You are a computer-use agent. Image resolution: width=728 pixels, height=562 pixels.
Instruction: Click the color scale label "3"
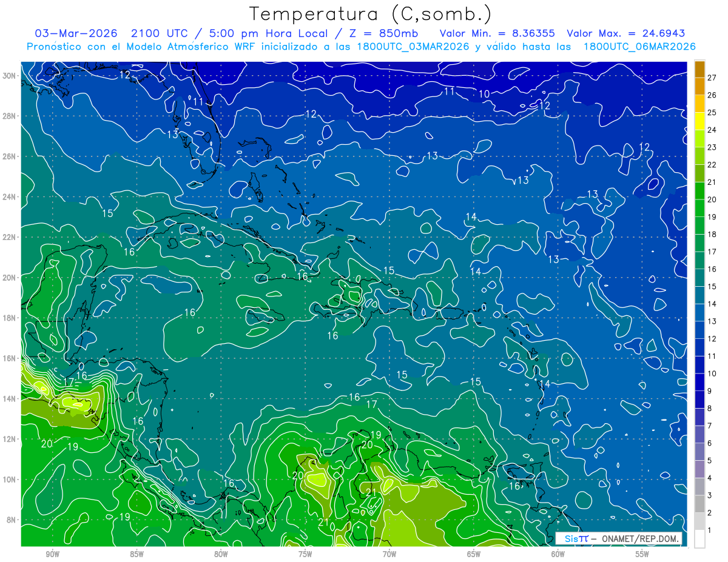click(710, 495)
